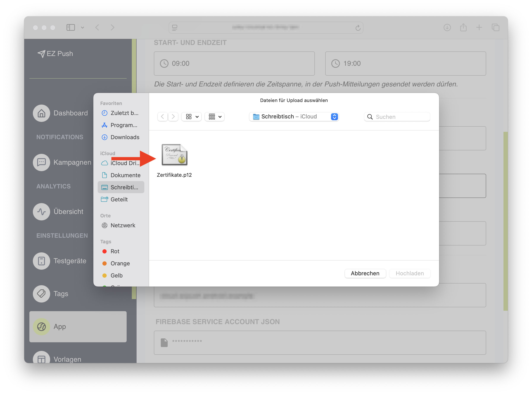The height and width of the screenshot is (395, 532).
Task: Open the Schreibtisch – iCloud location dropdown
Action: click(x=294, y=116)
